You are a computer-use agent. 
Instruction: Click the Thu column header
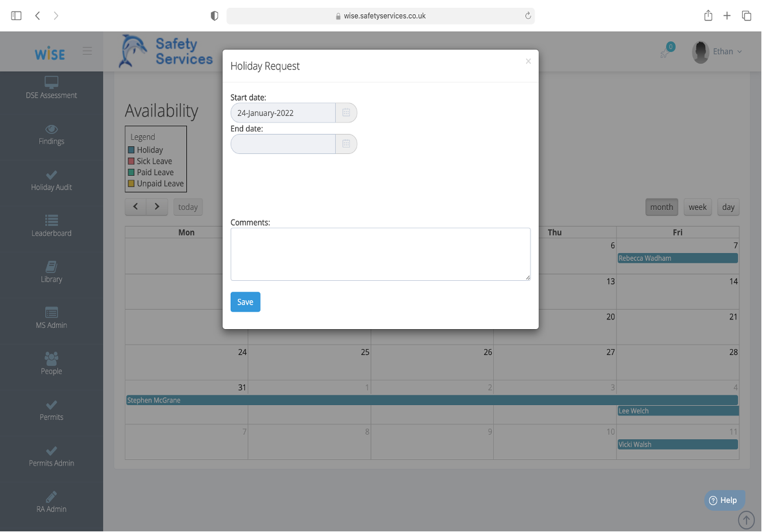pos(554,232)
